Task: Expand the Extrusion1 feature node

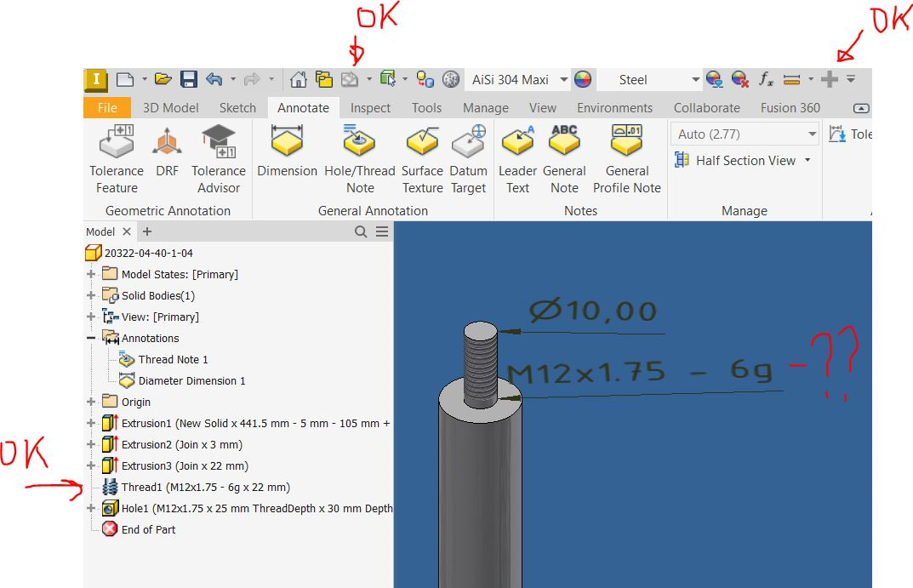Action: click(x=91, y=423)
